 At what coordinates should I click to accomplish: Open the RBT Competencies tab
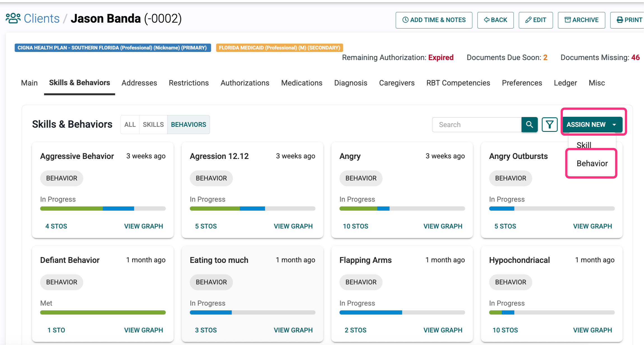coord(458,83)
